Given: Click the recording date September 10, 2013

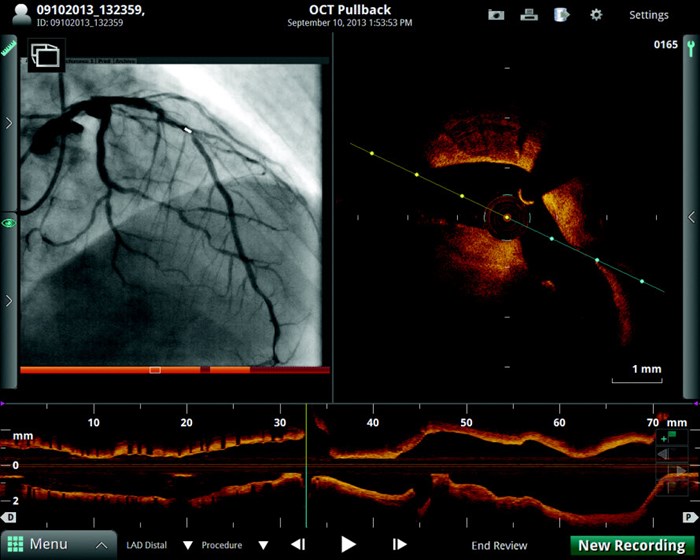Looking at the screenshot, I should pos(350,23).
